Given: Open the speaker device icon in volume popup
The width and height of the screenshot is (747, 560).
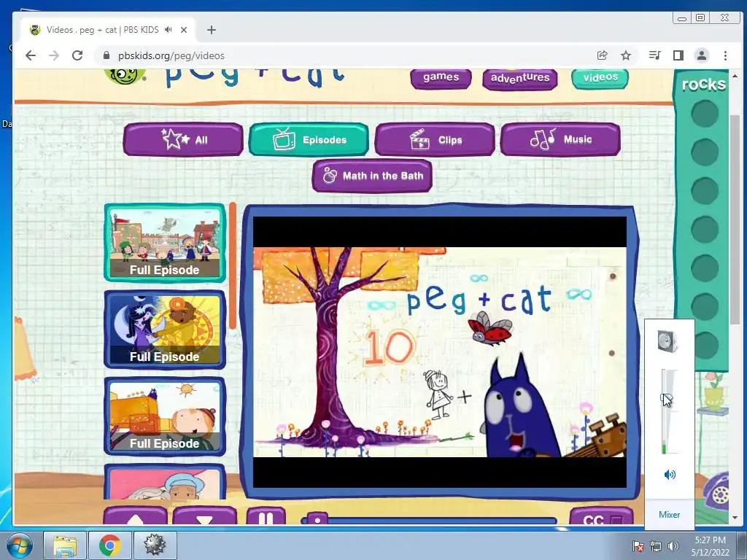Looking at the screenshot, I should tap(667, 341).
